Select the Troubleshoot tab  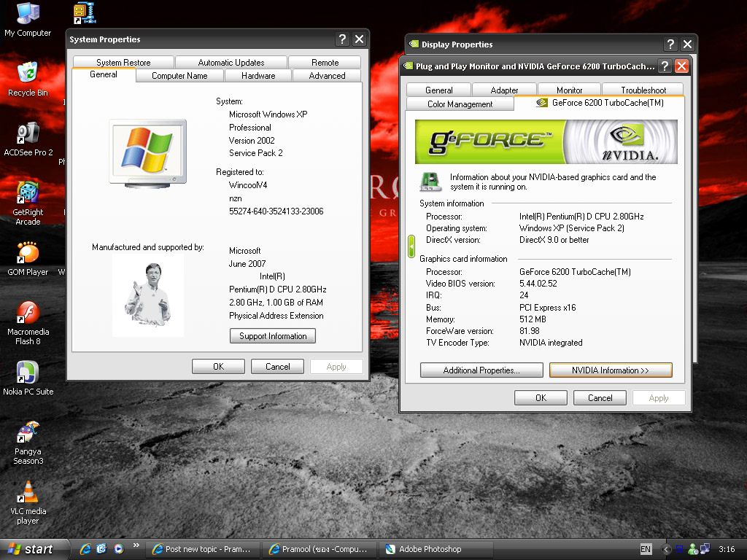[x=643, y=90]
